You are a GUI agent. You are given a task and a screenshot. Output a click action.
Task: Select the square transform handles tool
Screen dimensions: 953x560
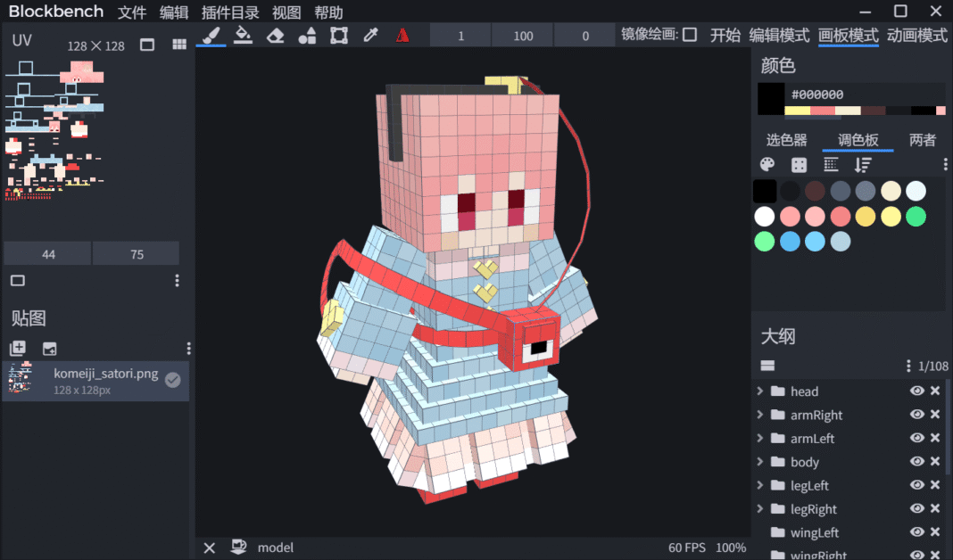click(x=339, y=36)
